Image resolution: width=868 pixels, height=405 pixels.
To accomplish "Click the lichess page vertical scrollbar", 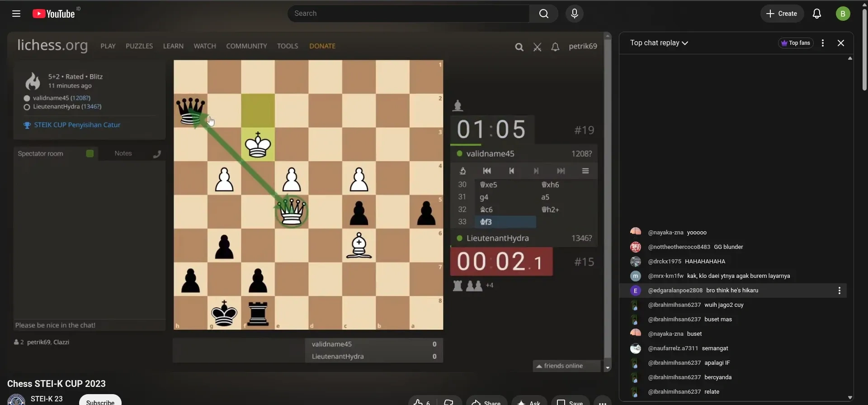I will click(x=608, y=199).
